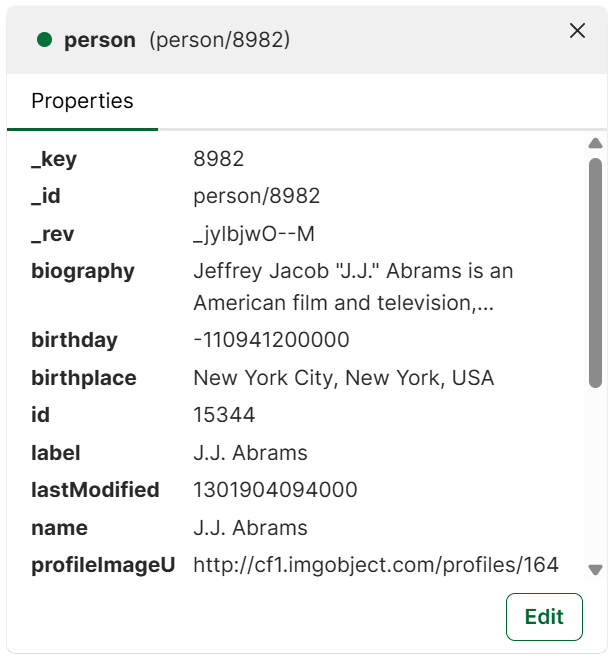Click the name property label
The width and height of the screenshot is (616, 661).
click(x=59, y=529)
